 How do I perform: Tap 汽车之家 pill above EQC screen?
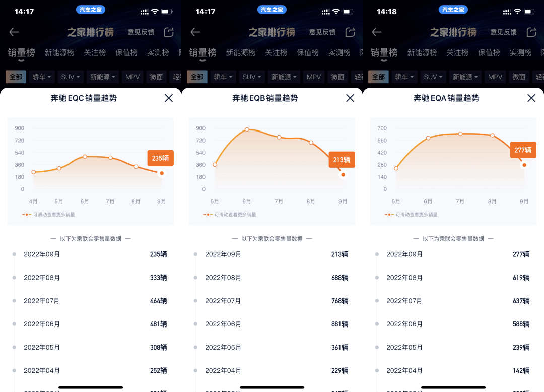coord(91,10)
